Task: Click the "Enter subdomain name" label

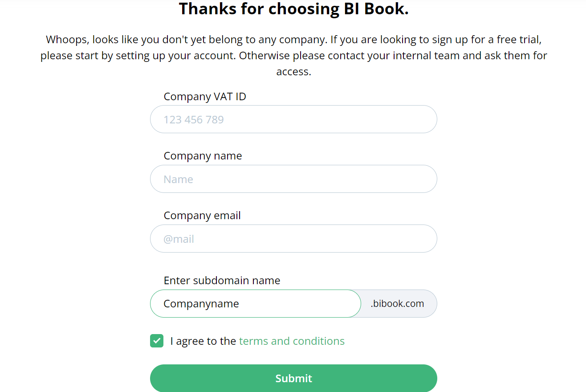Action: pyautogui.click(x=222, y=281)
